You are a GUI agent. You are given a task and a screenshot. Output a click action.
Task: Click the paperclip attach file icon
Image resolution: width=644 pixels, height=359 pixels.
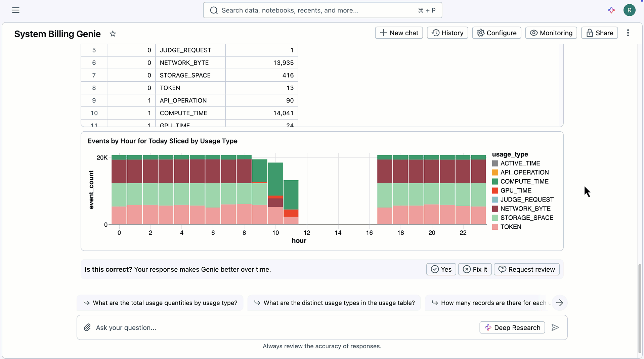(87, 327)
